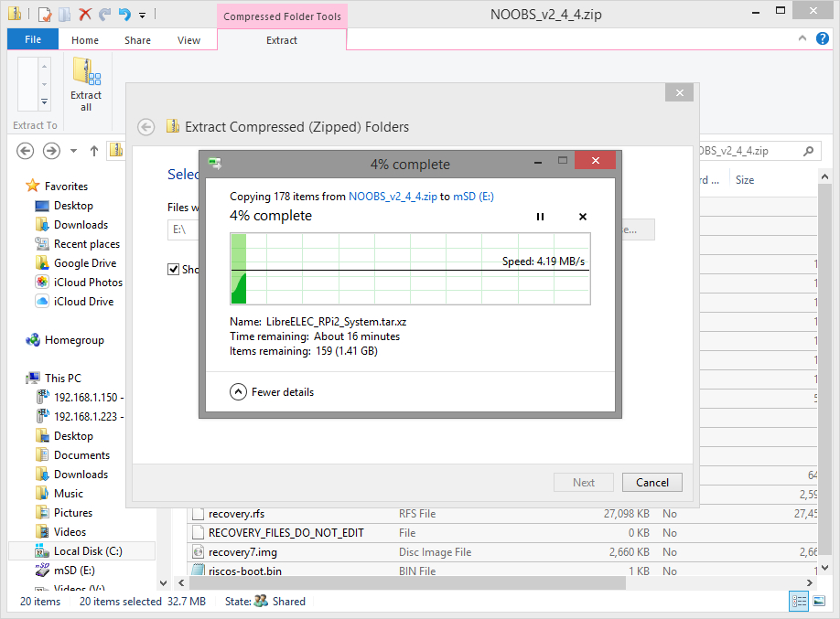This screenshot has height=619, width=840.
Task: Switch to the Share ribbon tab
Action: (137, 40)
